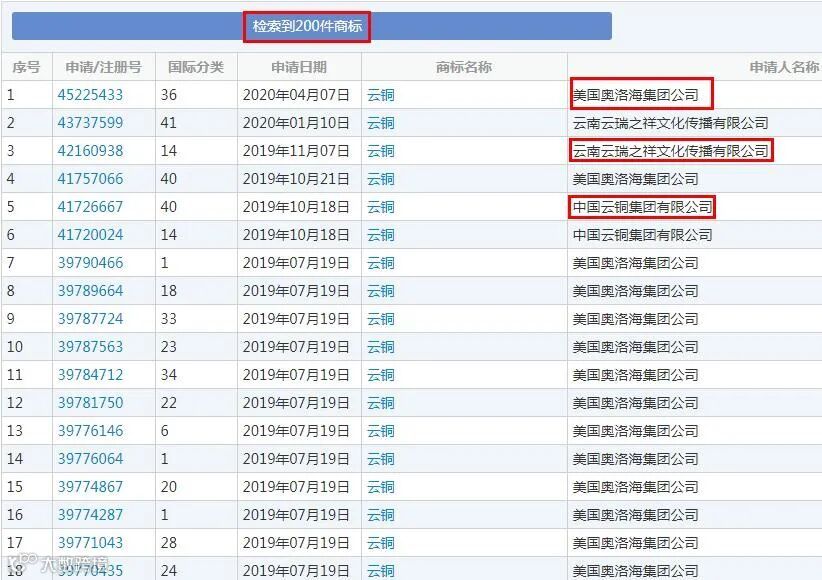Open registration number 42160938

(90, 151)
